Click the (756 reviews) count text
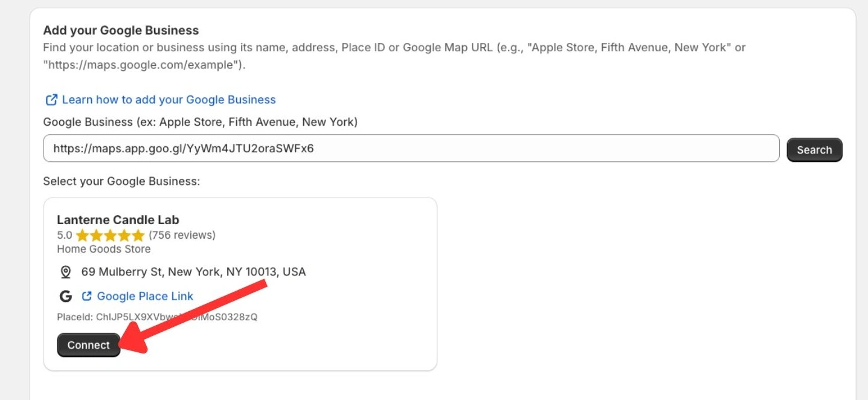 tap(182, 234)
